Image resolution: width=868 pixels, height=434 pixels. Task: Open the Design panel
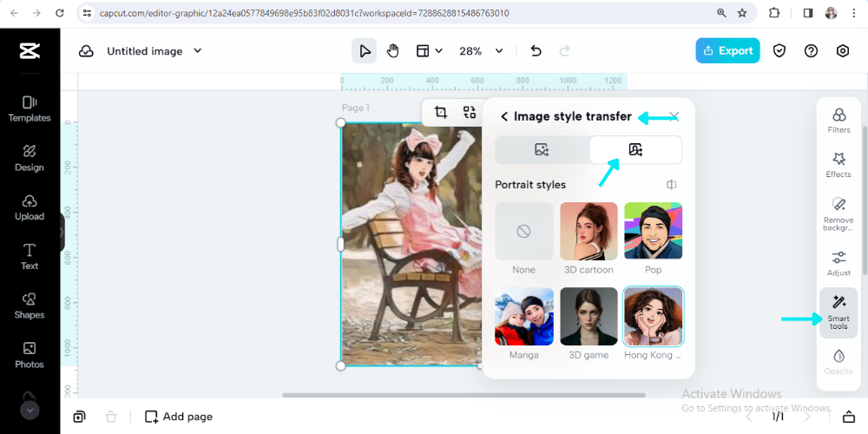click(x=30, y=158)
